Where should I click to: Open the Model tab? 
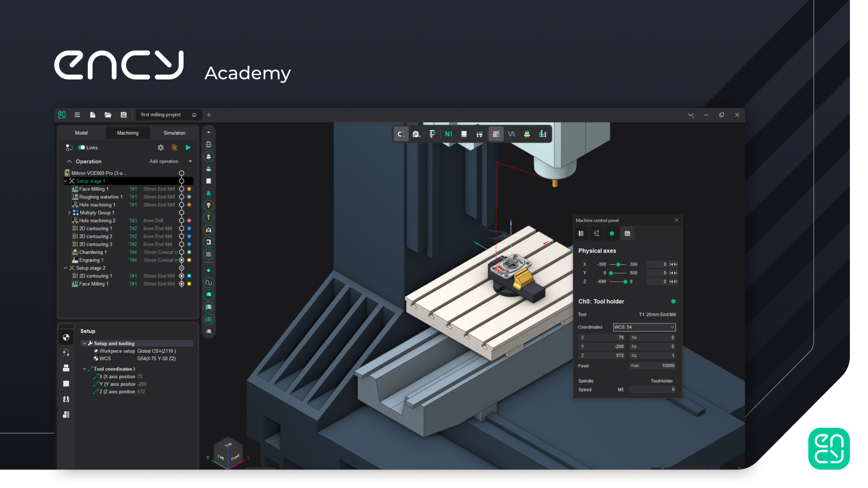[x=81, y=132]
